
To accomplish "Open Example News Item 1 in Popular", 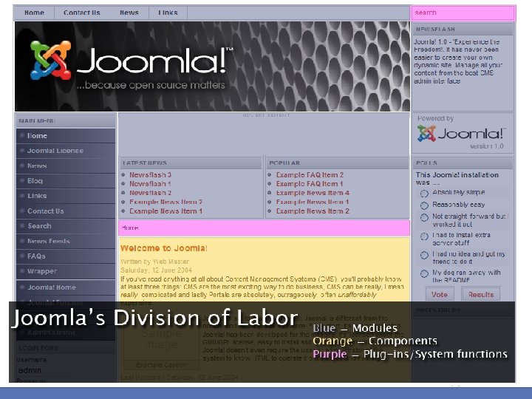I will [313, 202].
